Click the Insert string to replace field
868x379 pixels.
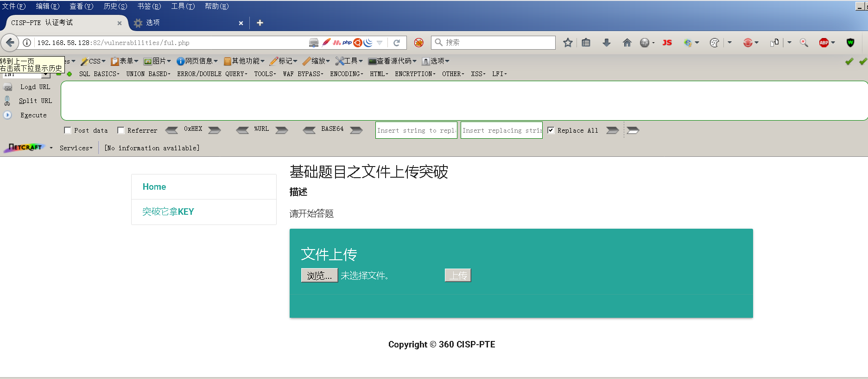416,130
